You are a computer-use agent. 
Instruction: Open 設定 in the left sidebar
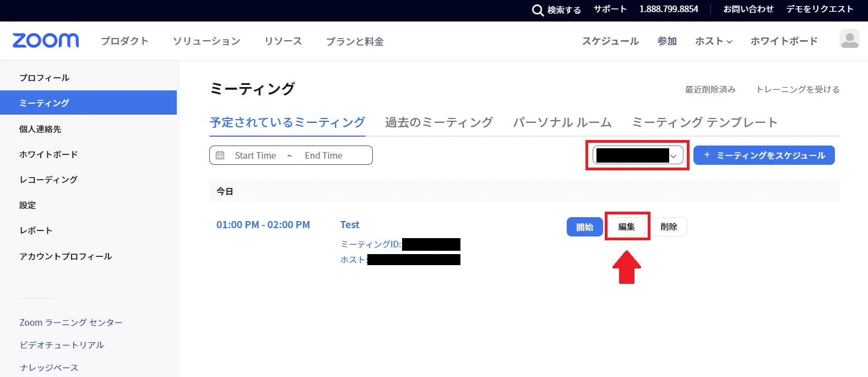(x=28, y=205)
